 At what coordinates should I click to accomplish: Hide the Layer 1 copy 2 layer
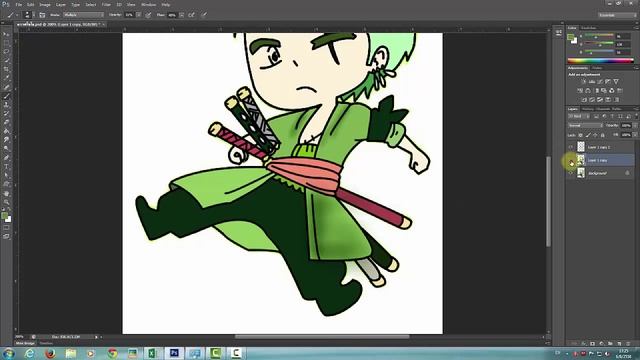coord(571,147)
